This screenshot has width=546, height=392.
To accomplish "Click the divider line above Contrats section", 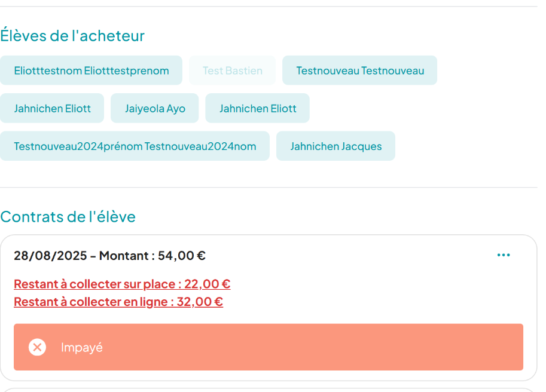I will coord(269,188).
